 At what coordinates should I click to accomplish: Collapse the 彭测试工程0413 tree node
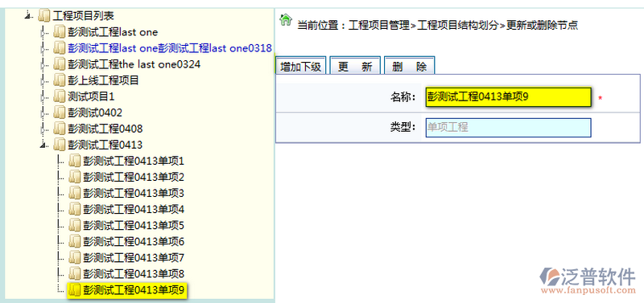tap(43, 145)
